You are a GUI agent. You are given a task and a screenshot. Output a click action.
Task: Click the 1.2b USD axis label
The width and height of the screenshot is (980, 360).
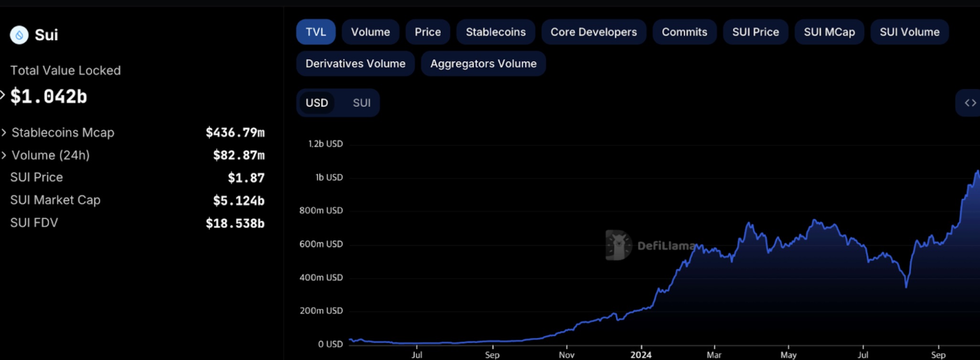point(325,144)
